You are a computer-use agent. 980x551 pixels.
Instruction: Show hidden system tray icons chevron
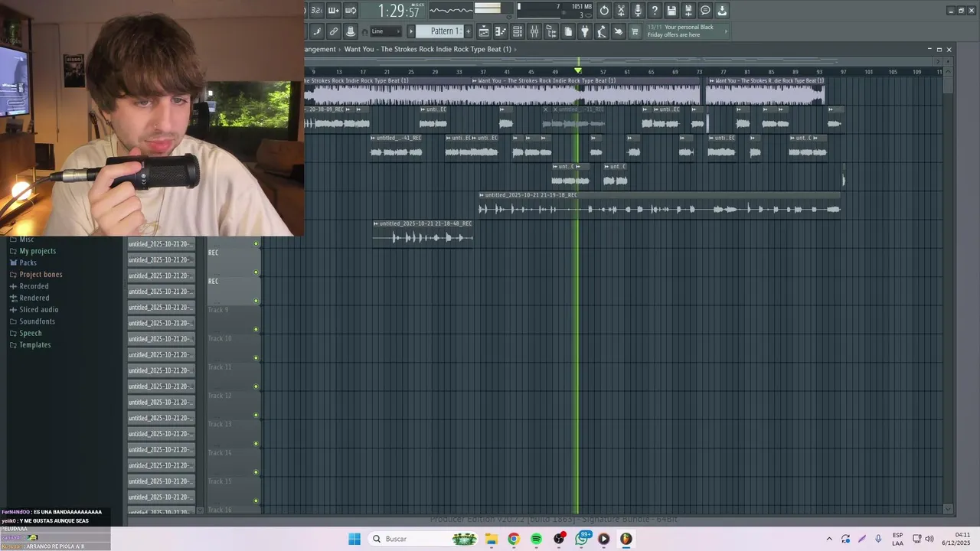click(x=828, y=539)
